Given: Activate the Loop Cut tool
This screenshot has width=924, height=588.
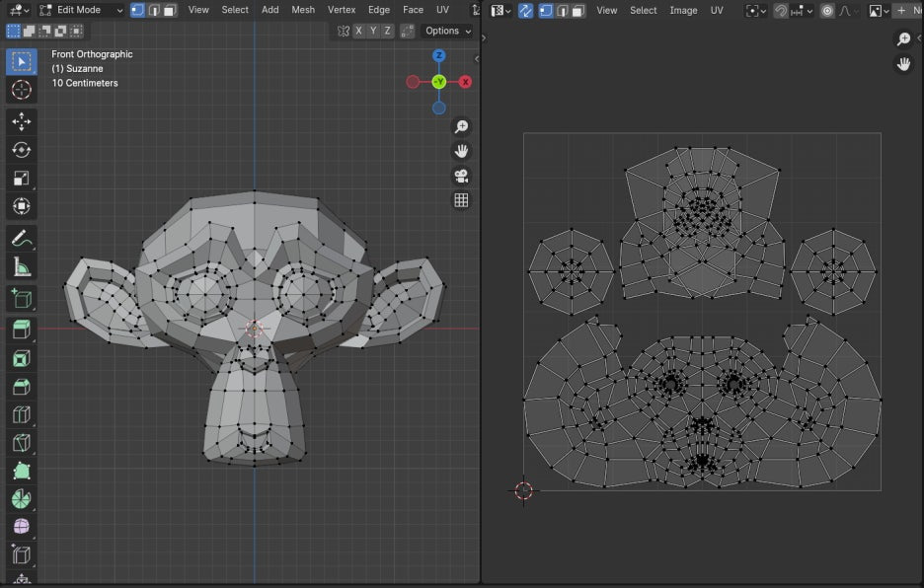Looking at the screenshot, I should coord(21,414).
